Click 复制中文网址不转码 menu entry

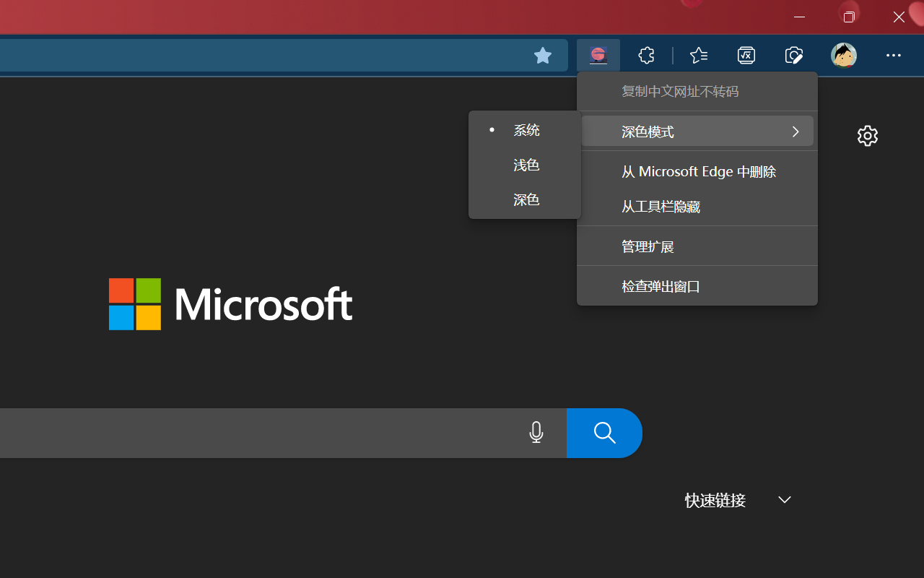point(697,92)
